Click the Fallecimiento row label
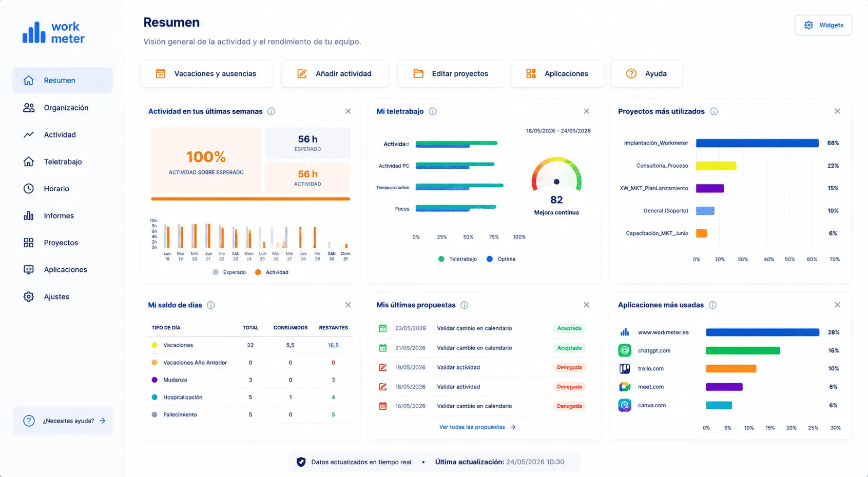Screen dimensions: 868x477 (180, 415)
